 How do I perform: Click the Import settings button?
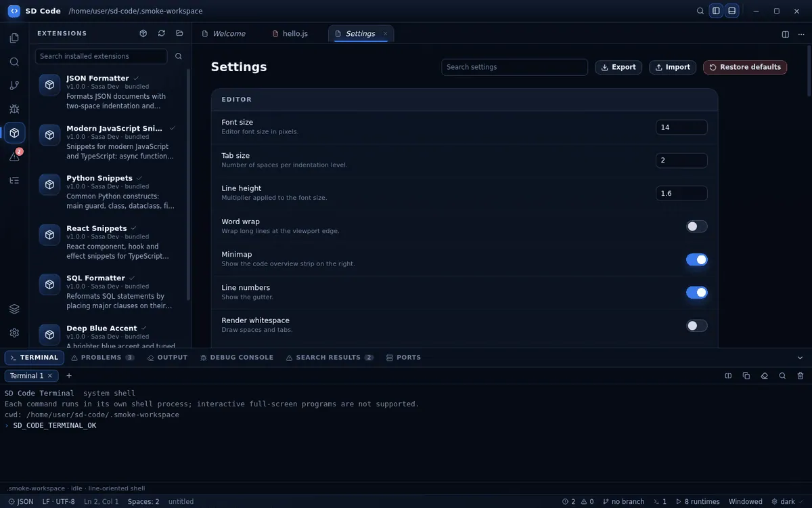pyautogui.click(x=673, y=67)
